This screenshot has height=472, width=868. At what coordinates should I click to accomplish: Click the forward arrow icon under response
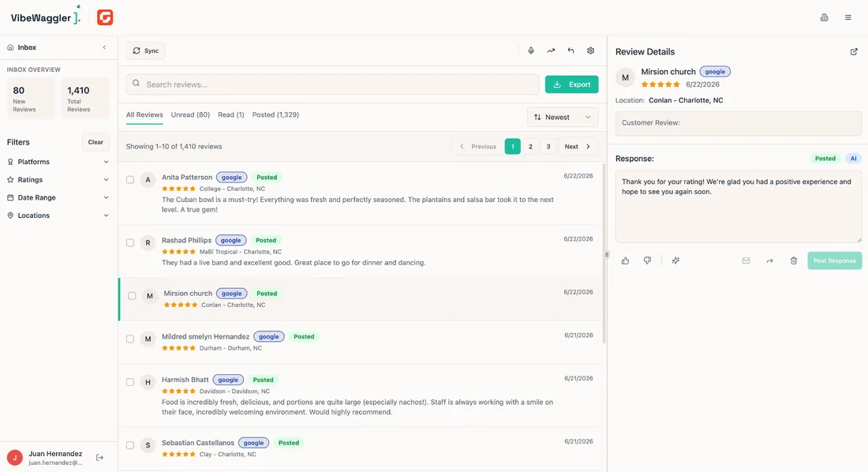tap(769, 260)
